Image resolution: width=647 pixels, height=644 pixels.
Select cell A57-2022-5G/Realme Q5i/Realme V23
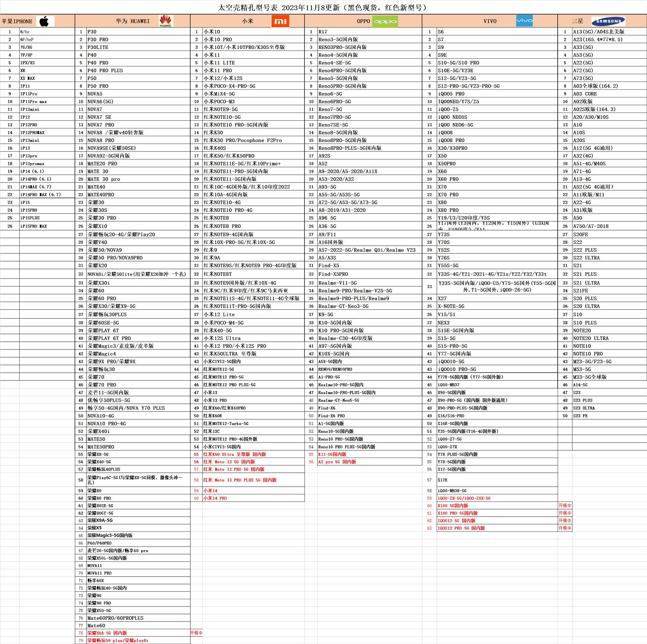click(370, 250)
